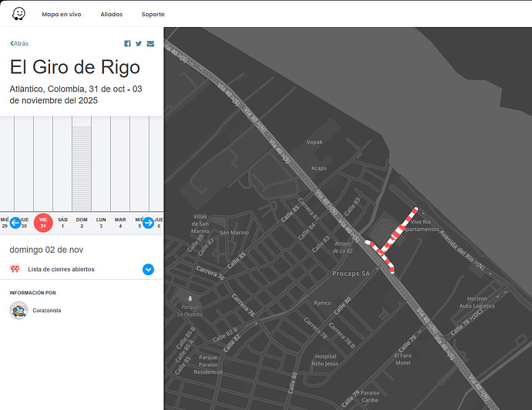
Task: Open the Corazonista partner link
Action: pos(46,311)
